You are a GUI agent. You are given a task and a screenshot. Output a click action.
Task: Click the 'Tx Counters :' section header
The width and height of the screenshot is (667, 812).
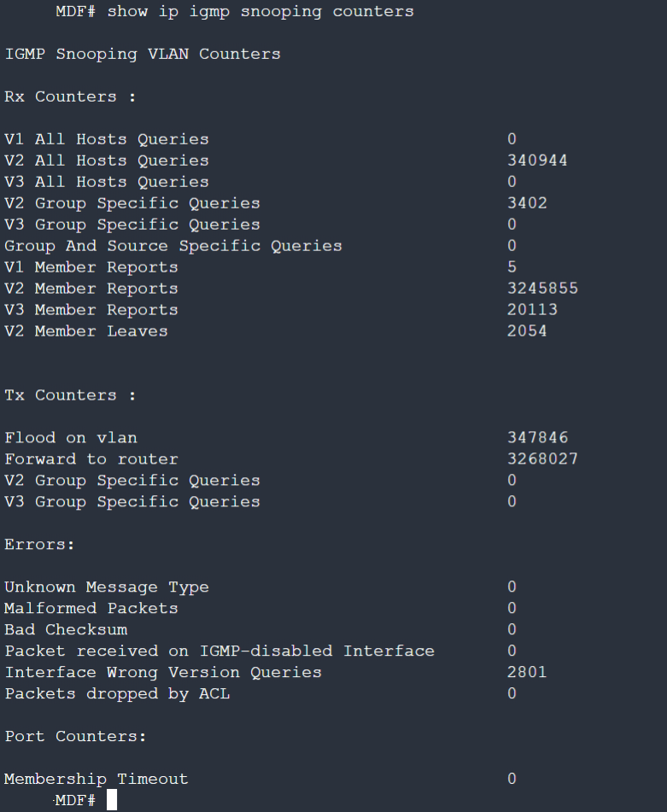[x=70, y=395]
